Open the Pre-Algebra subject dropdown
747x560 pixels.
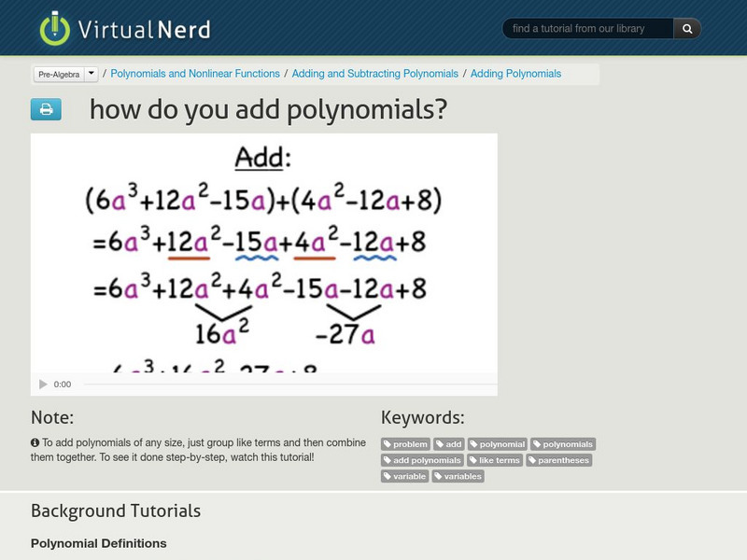pos(90,73)
